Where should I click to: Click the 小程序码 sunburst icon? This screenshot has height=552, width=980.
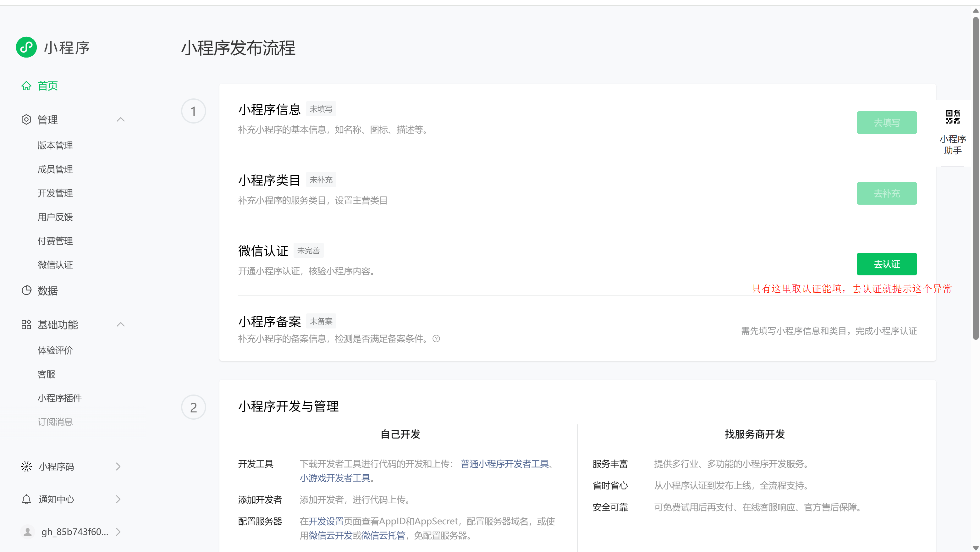click(26, 466)
